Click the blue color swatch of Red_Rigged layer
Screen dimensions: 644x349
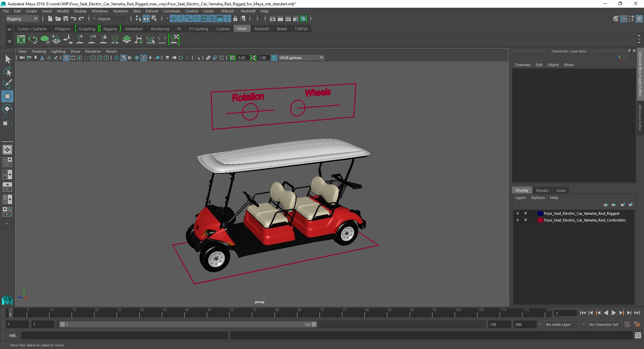point(540,213)
